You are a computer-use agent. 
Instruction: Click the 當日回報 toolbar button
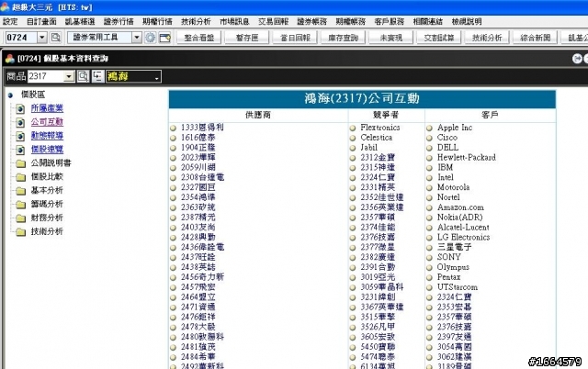point(295,38)
